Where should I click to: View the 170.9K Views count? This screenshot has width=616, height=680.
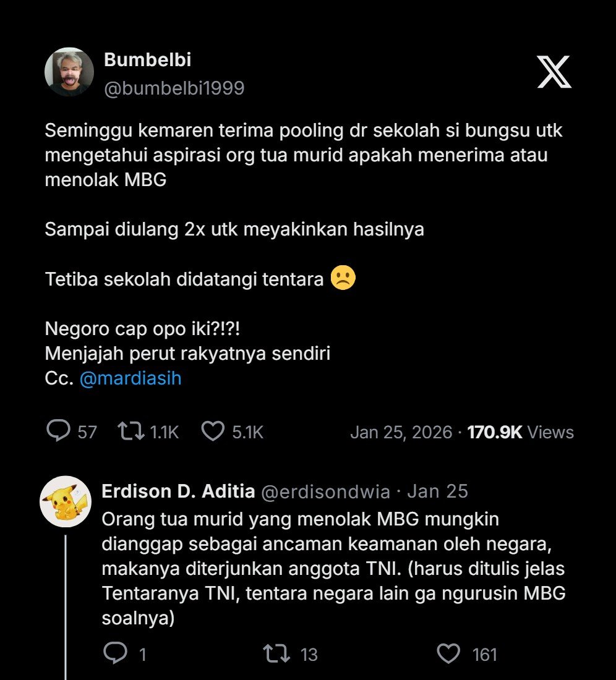pos(520,432)
